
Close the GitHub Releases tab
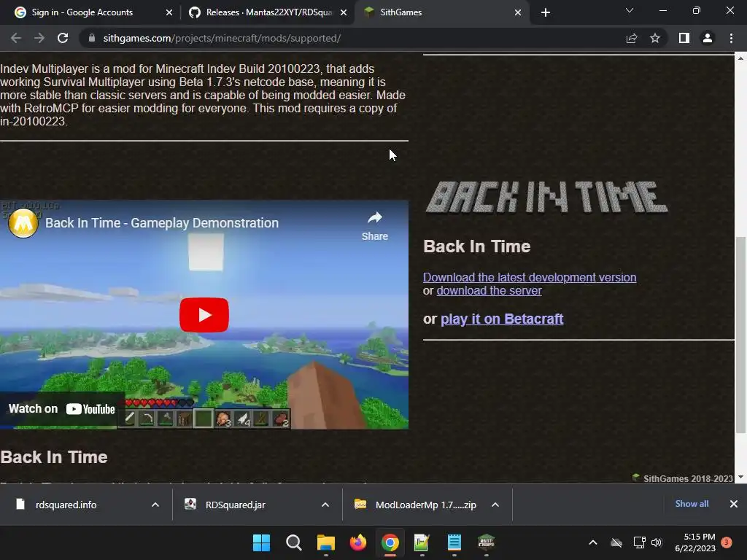344,12
